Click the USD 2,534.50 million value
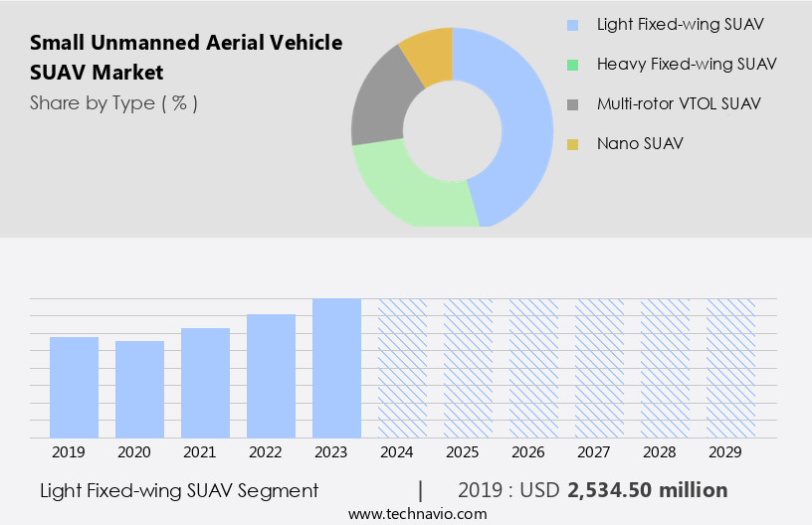Image resolution: width=812 pixels, height=525 pixels. point(647,490)
